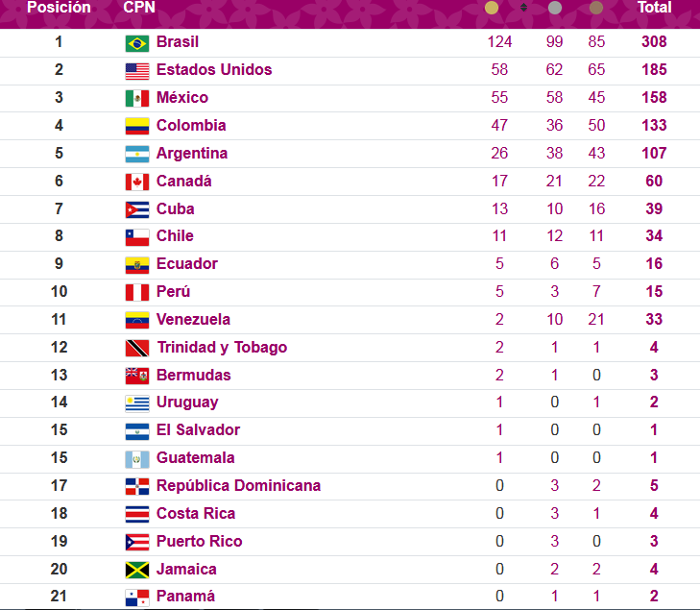Click Venezuela's total of 33

click(x=654, y=319)
